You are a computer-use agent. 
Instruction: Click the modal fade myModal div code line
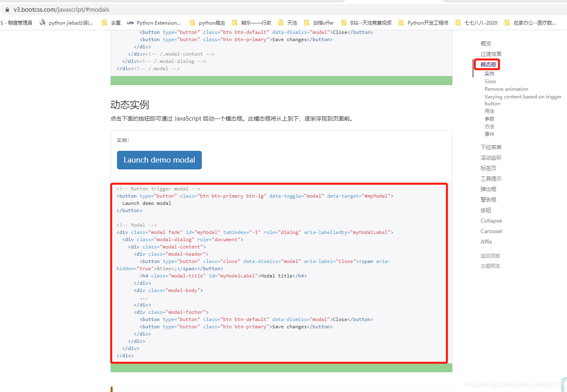point(255,232)
